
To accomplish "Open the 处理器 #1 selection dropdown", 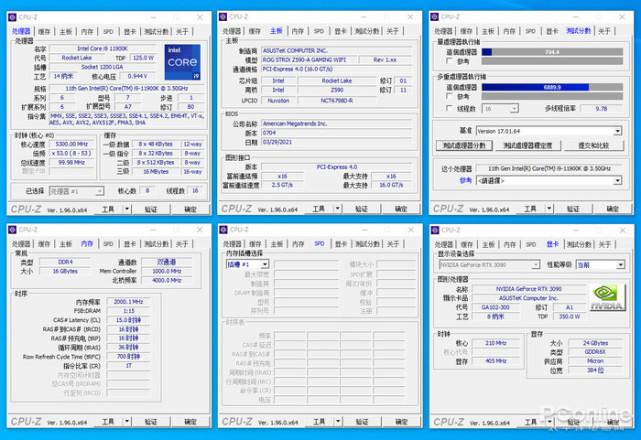I will coord(76,191).
